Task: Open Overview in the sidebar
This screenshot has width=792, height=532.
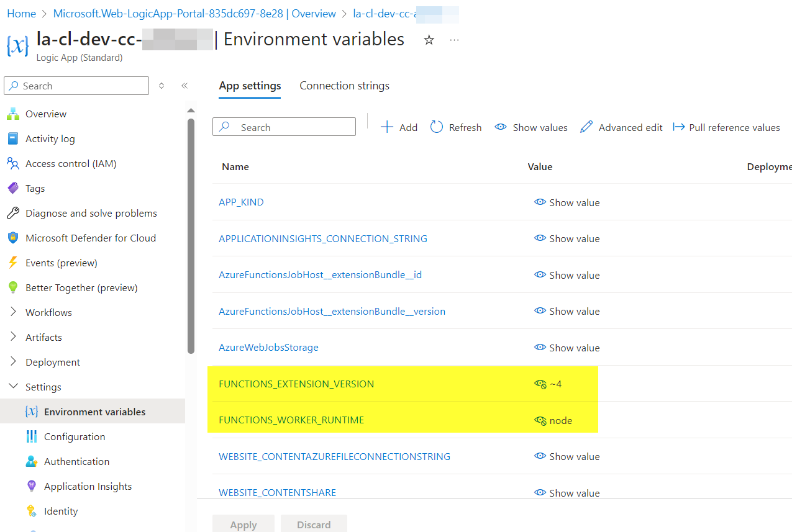Action: [46, 114]
